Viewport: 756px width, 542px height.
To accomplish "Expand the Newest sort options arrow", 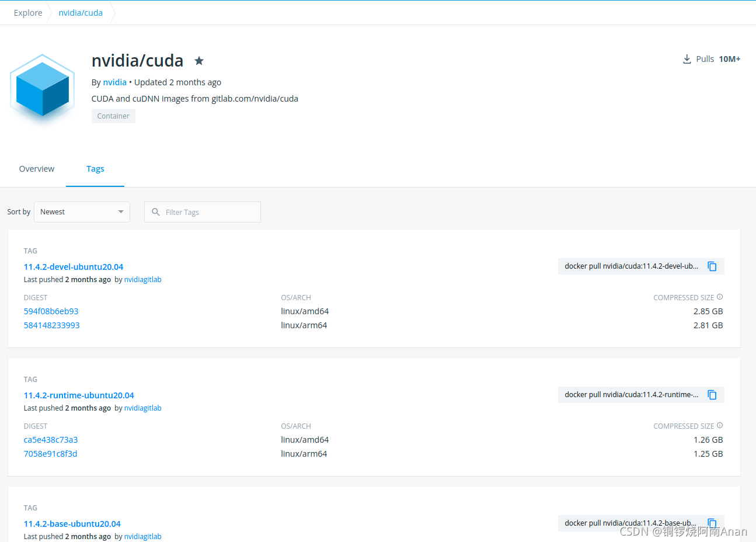I will tap(121, 211).
